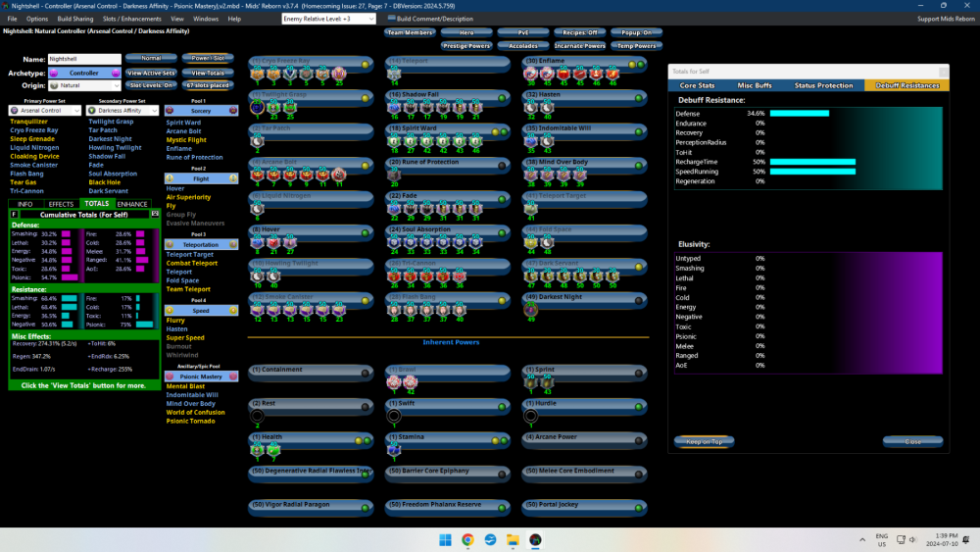Image resolution: width=980 pixels, height=552 pixels.
Task: Click the empty enhancement slot under Hurdle
Action: pos(530,416)
